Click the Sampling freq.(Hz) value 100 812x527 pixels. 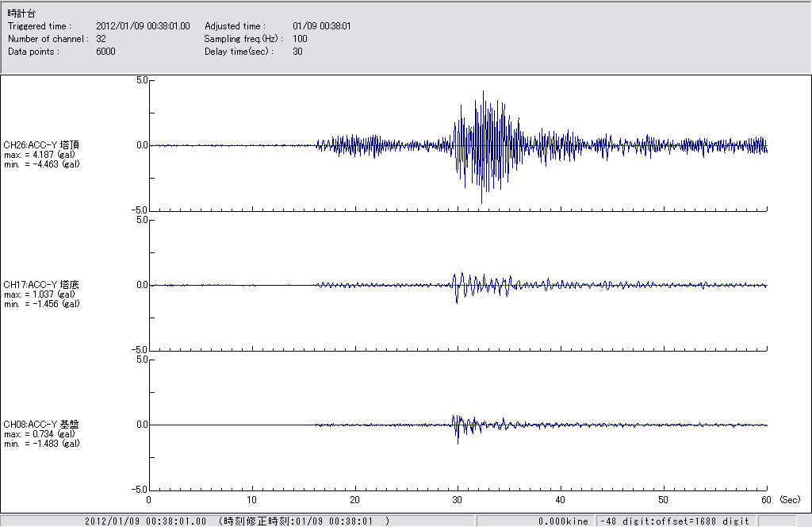coord(300,39)
